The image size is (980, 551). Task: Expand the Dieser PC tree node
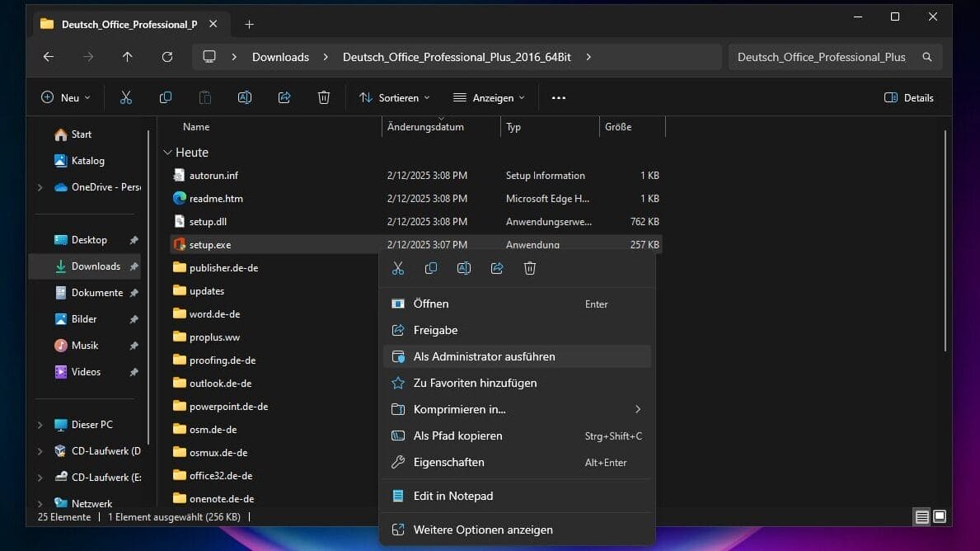click(40, 425)
